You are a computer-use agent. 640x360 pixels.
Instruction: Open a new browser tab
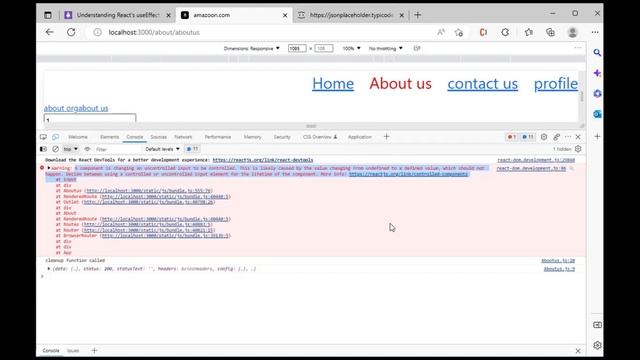[x=418, y=15]
